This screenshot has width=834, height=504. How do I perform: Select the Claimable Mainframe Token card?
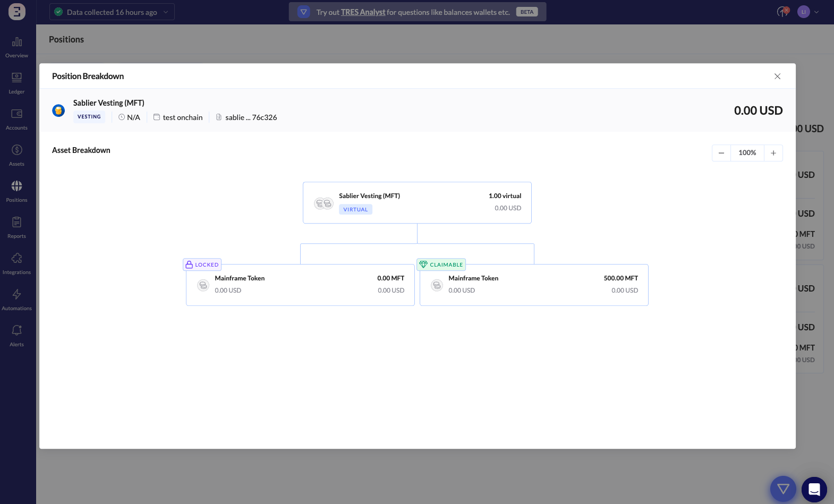[534, 285]
